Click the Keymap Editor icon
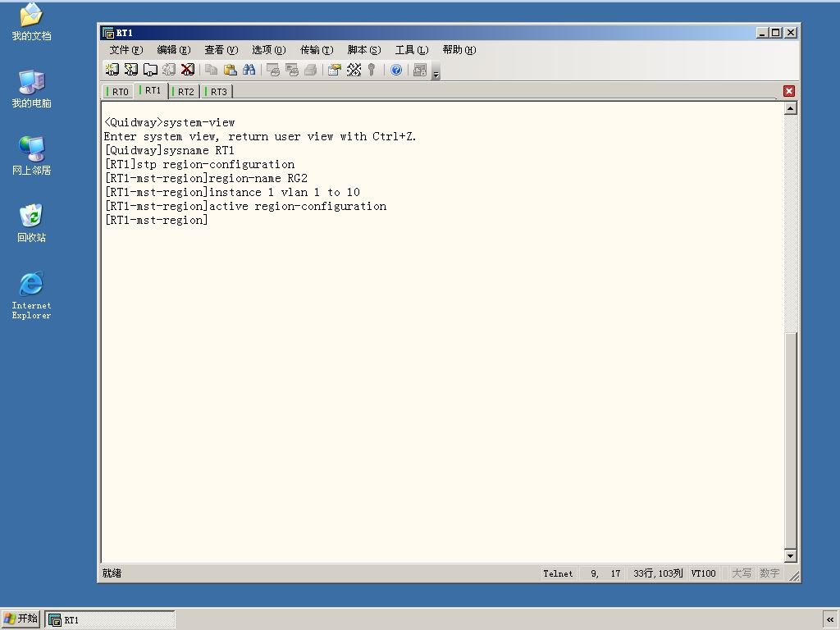Image resolution: width=840 pixels, height=630 pixels. 354,70
